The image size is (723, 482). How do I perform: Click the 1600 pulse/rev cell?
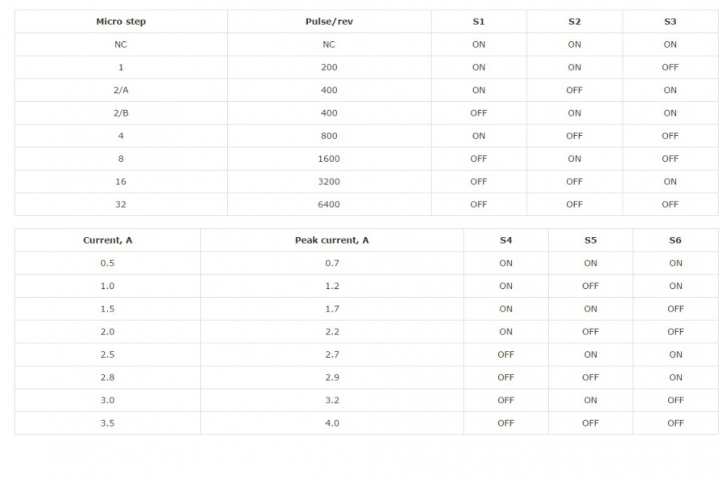click(x=329, y=159)
